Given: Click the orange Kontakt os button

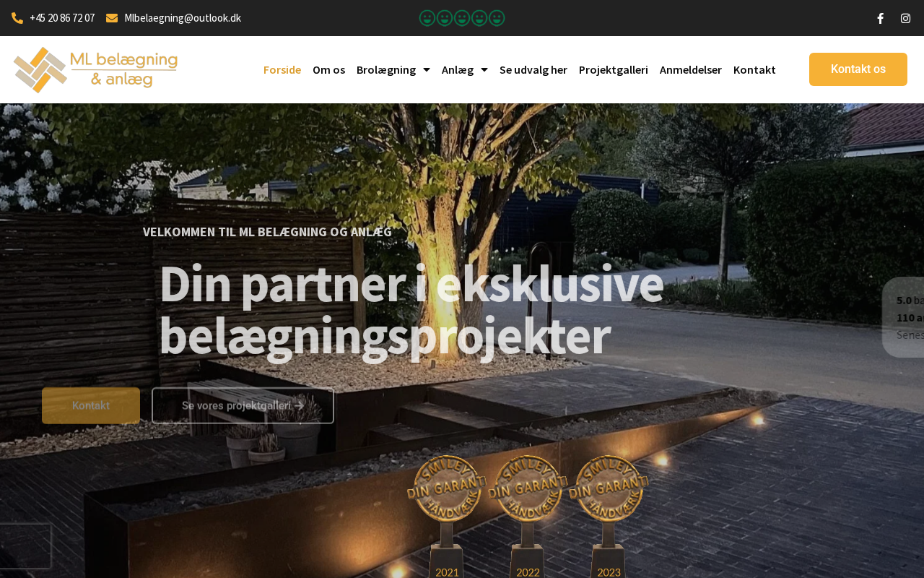Looking at the screenshot, I should [x=858, y=69].
